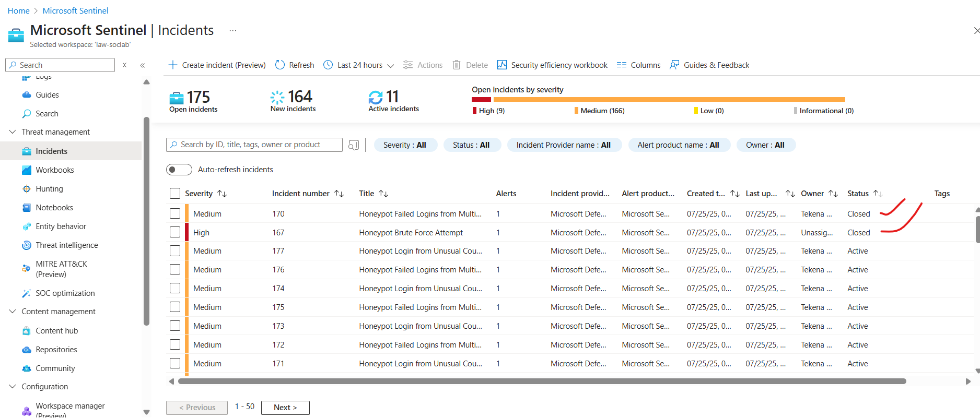980x418 pixels.
Task: Click the Low (0) severity legend swatch
Action: pos(696,111)
